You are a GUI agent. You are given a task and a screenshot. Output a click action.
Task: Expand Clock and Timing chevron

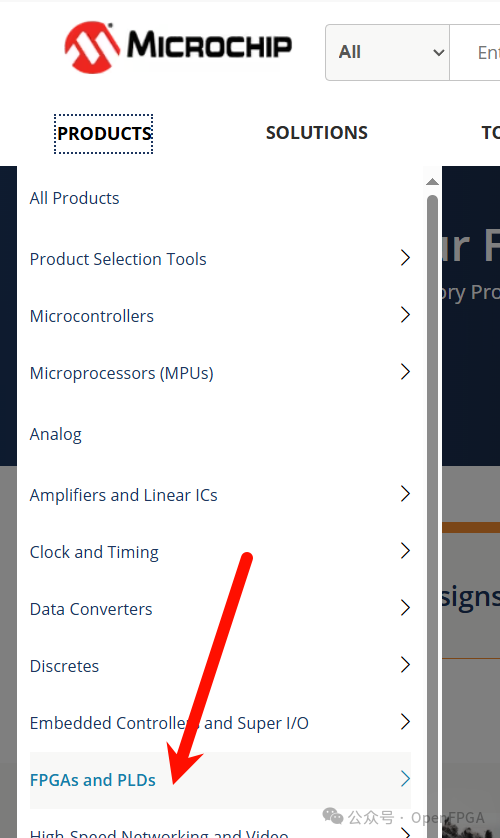[405, 550]
